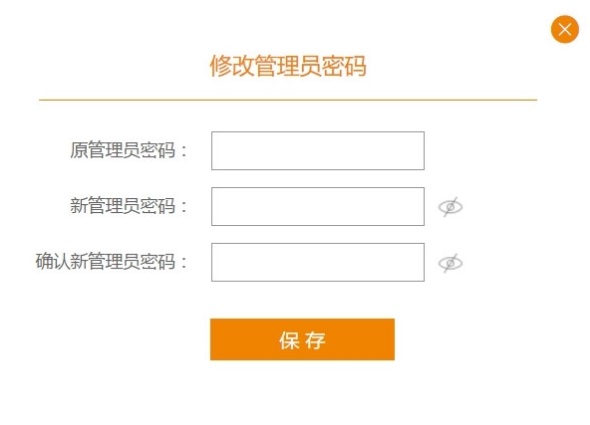Click the 修改管理员密码 dialog title

tap(288, 66)
